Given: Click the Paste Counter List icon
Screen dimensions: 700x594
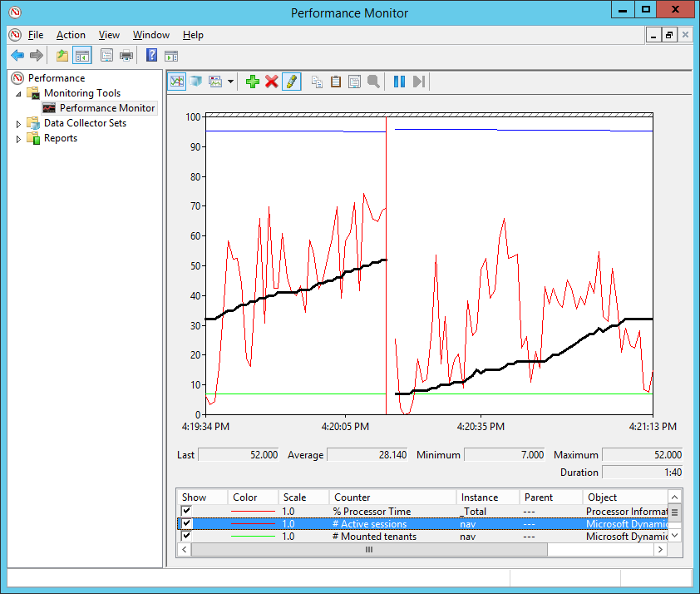Looking at the screenshot, I should (x=336, y=82).
